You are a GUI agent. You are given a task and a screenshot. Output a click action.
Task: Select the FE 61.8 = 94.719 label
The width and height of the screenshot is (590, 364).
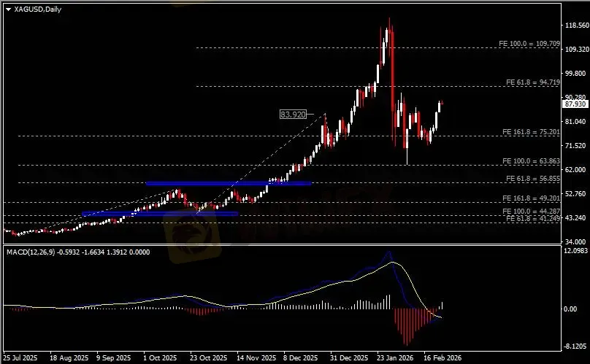533,82
